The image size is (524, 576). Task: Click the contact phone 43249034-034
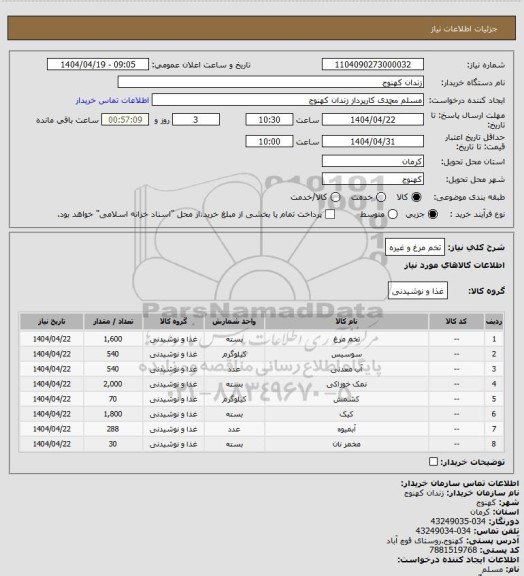443,531
